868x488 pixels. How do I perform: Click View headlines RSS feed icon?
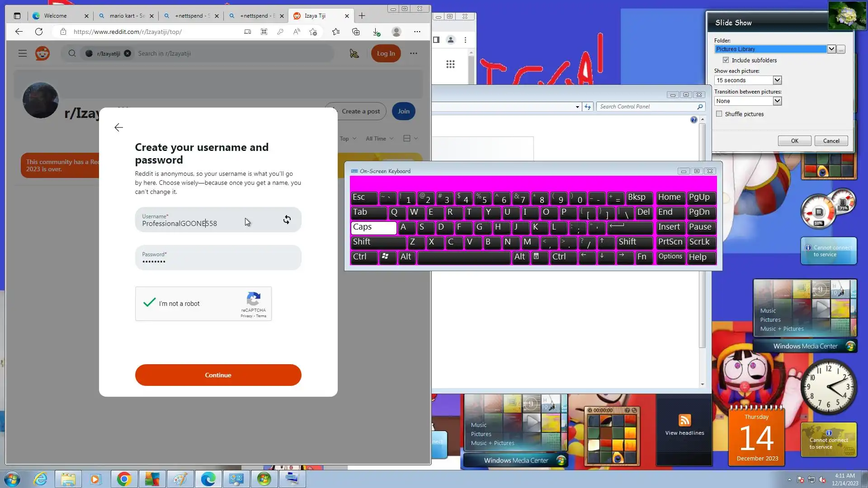tap(684, 420)
